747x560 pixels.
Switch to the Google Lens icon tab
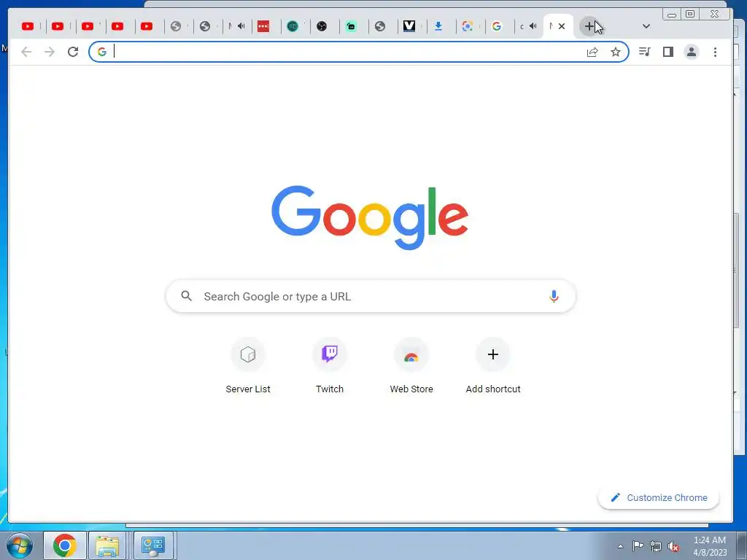coord(468,26)
